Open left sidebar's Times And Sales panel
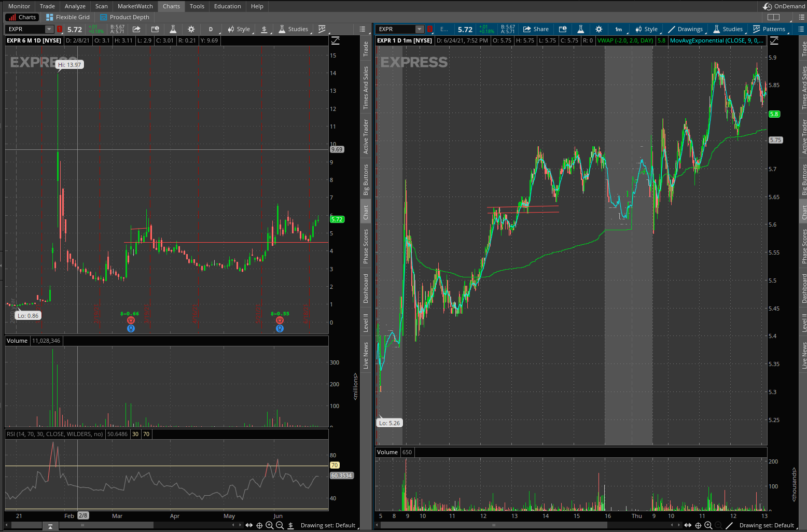The height and width of the screenshot is (532, 807). tap(366, 88)
